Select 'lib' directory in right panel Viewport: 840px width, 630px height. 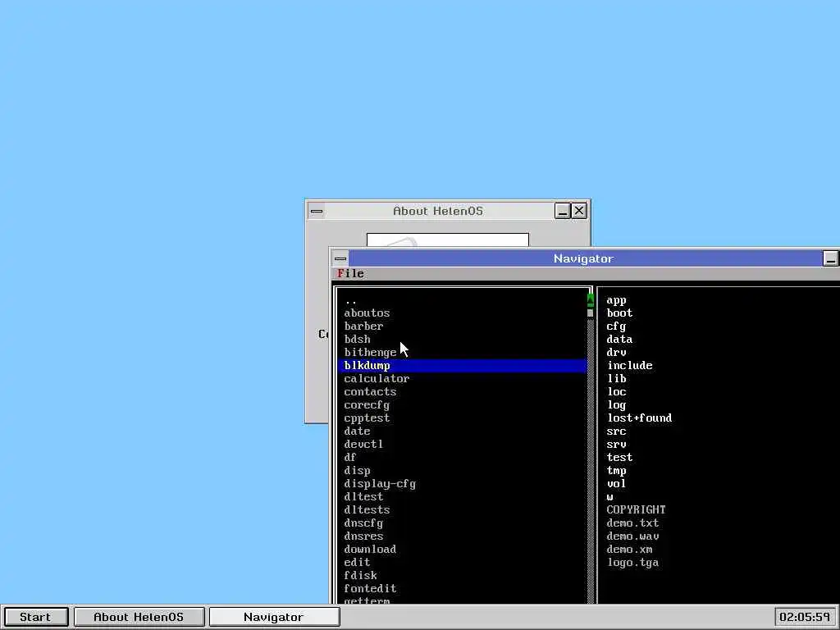click(x=617, y=379)
